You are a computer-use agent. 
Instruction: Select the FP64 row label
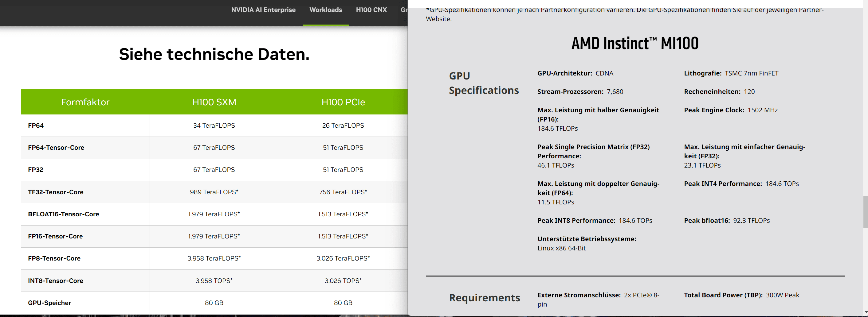click(36, 126)
